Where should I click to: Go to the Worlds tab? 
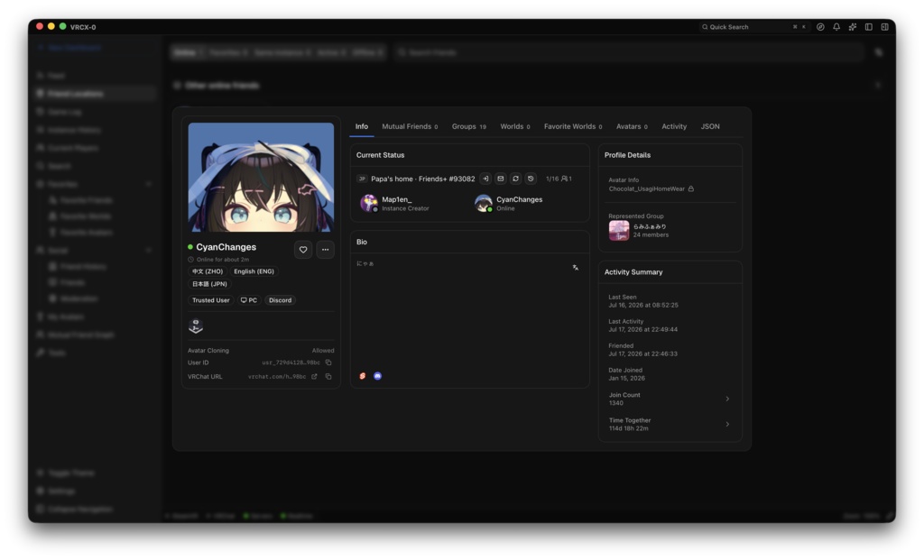515,126
